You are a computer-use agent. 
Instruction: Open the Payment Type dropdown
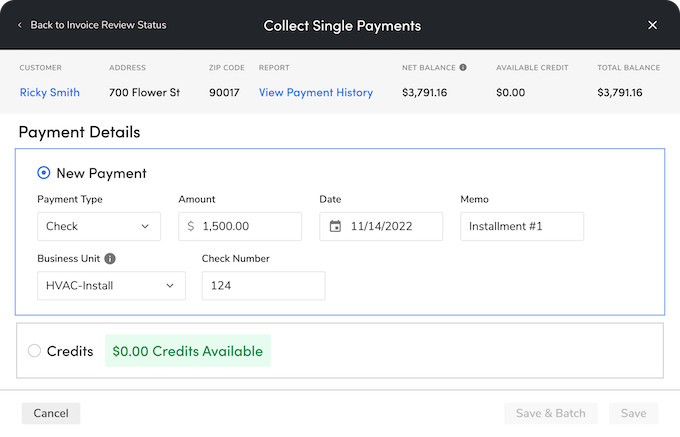98,227
